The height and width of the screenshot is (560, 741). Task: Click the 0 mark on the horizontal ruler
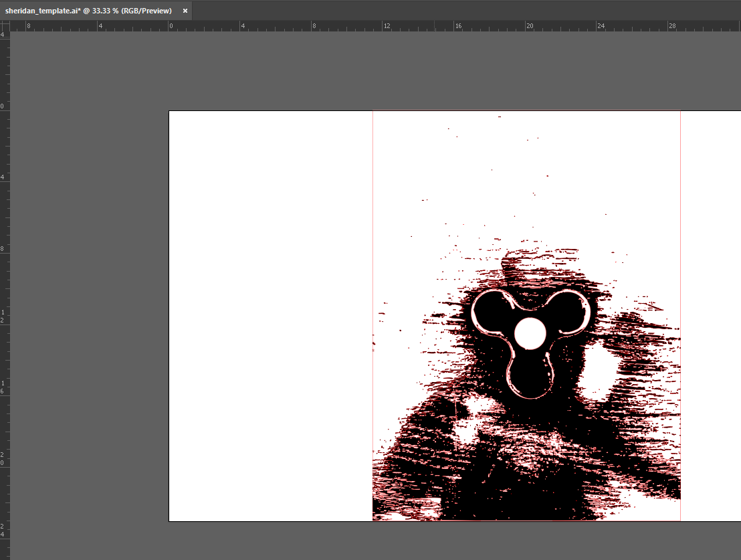coord(171,25)
